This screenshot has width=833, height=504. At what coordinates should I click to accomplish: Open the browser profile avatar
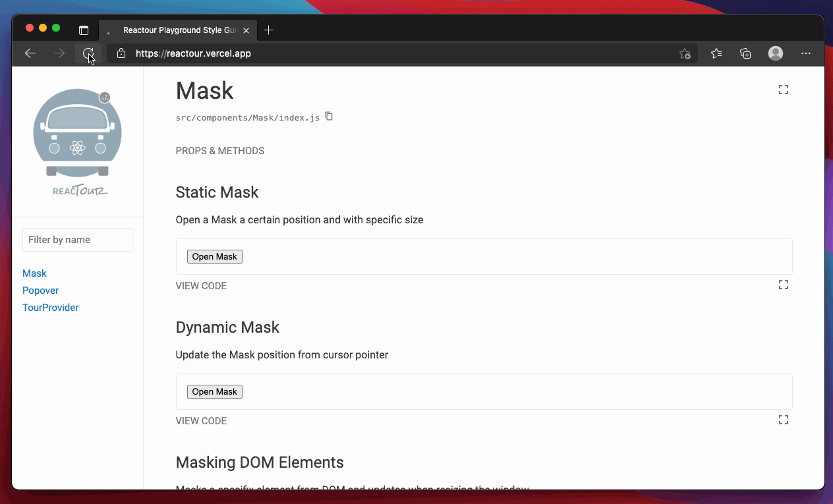tap(776, 53)
